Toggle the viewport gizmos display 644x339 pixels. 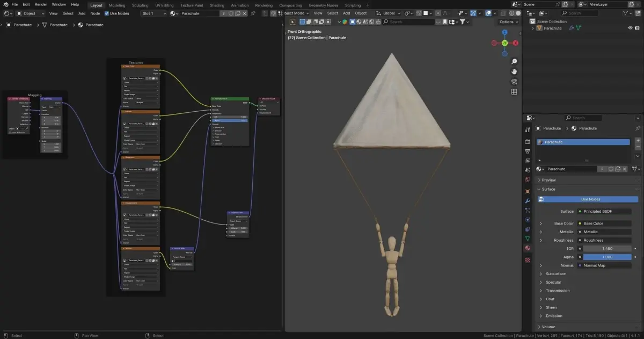[x=474, y=13]
